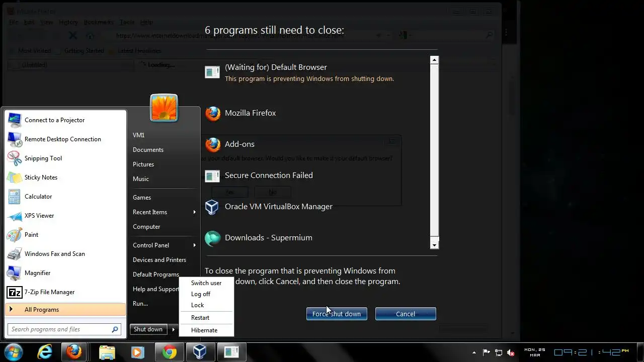The image size is (644, 362).
Task: Expand Control Panel submenu arrow
Action: [194, 245]
